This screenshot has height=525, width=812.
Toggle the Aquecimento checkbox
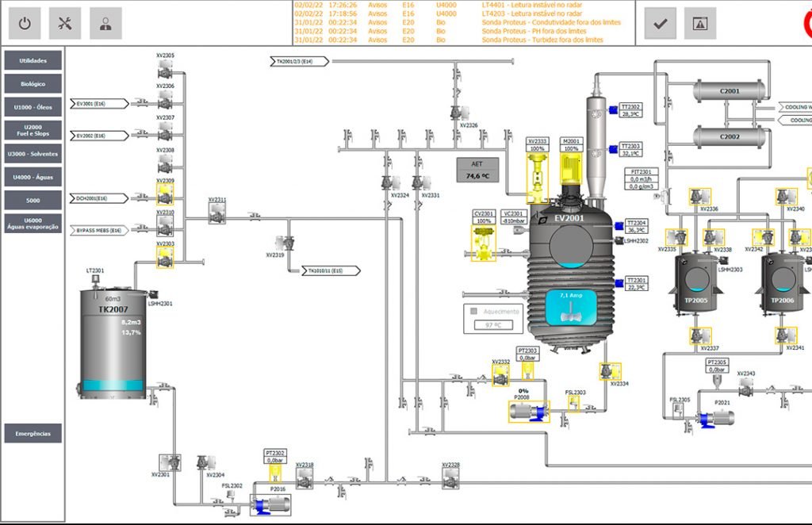474,312
